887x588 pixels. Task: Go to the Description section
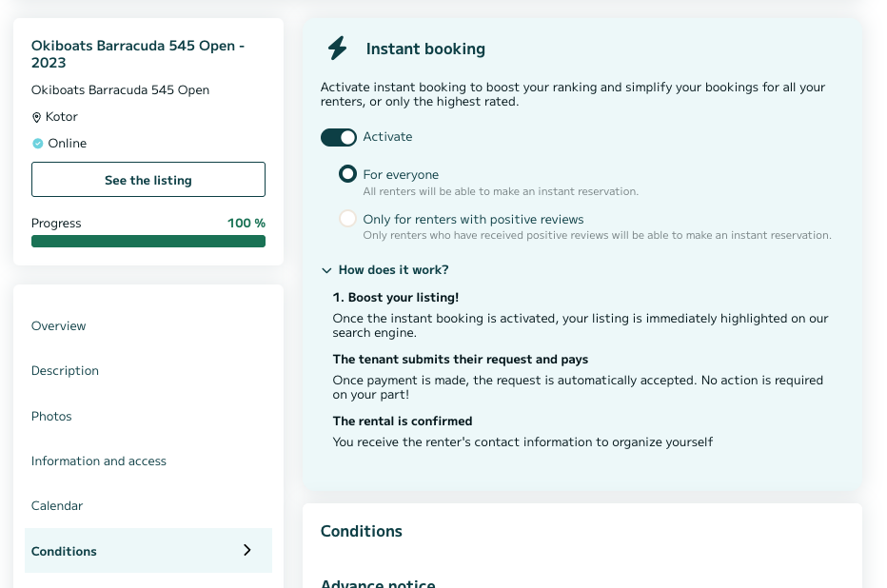(65, 371)
